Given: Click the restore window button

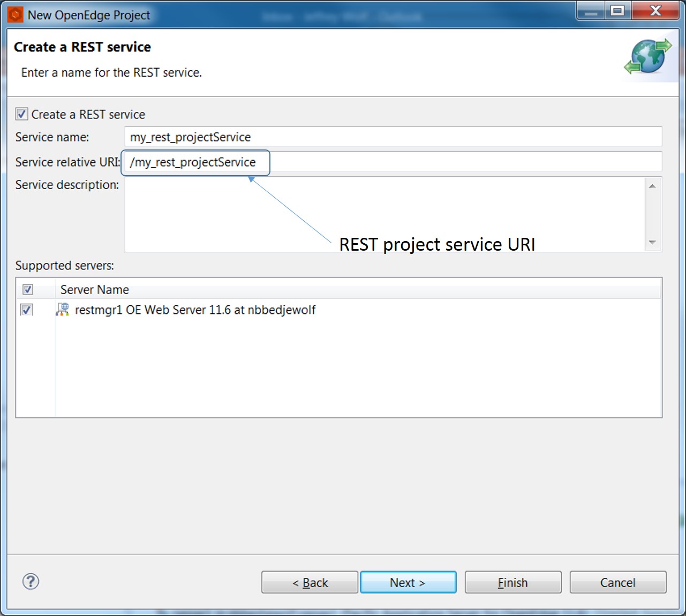Looking at the screenshot, I should (617, 10).
